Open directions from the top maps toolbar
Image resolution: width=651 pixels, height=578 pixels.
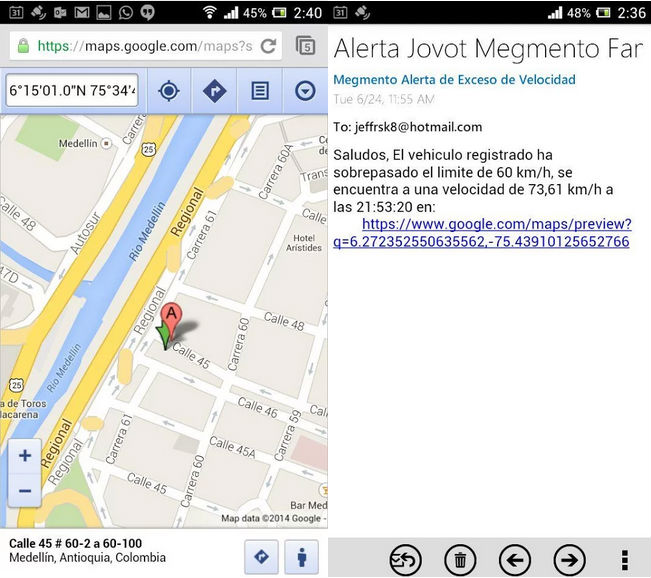214,91
